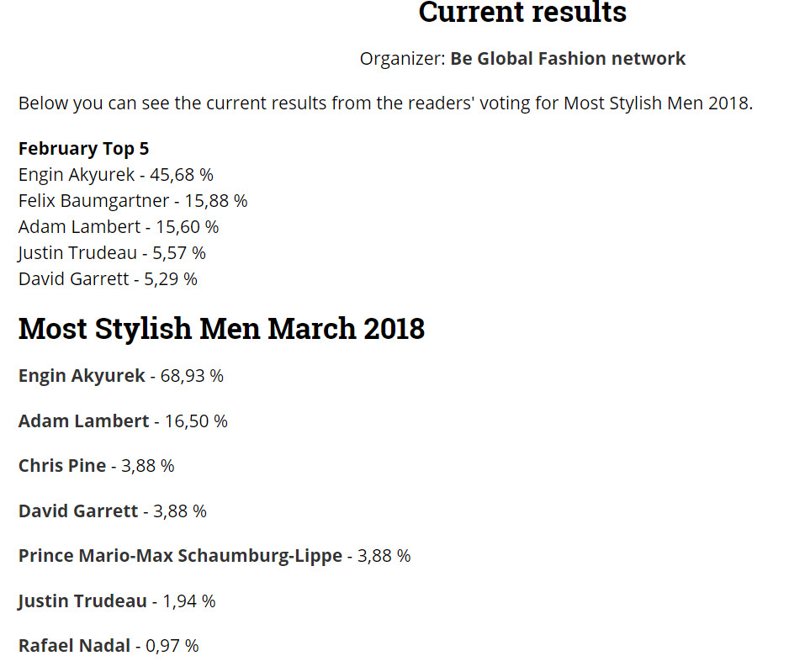
Task: Click the Rafael Nadal name
Action: pos(74,646)
